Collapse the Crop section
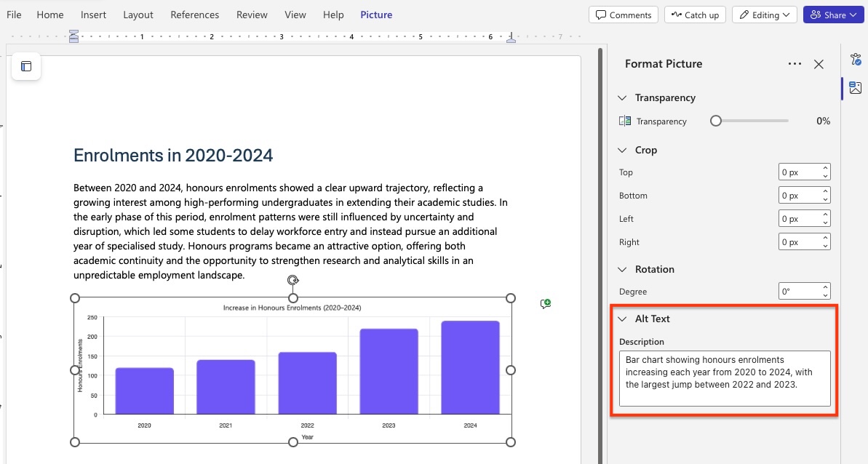 pos(622,151)
